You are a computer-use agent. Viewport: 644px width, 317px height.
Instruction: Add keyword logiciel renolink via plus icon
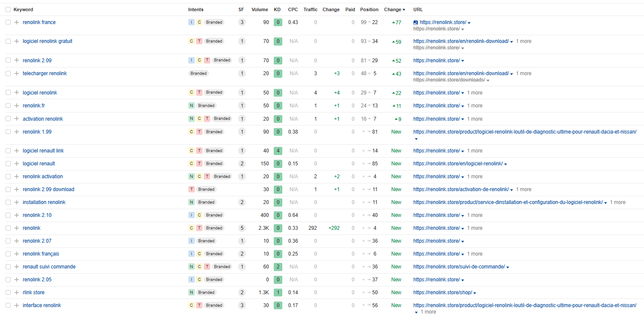coord(17,93)
